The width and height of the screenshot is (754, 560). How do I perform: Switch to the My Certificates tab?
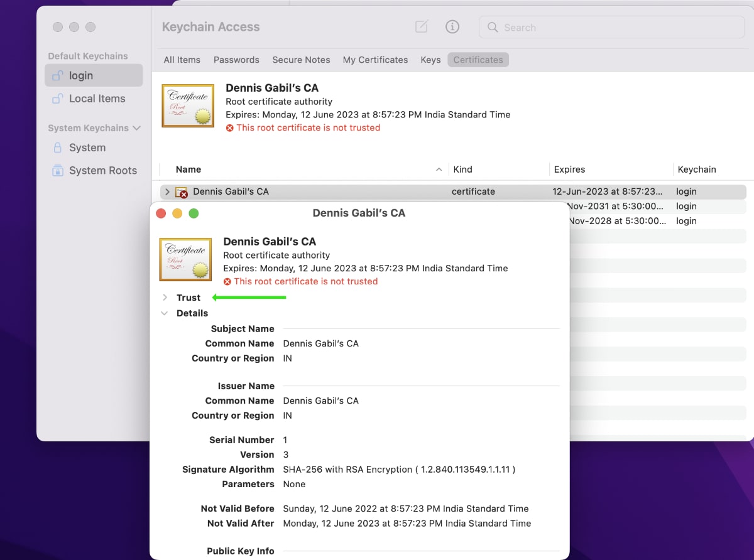[x=375, y=60]
